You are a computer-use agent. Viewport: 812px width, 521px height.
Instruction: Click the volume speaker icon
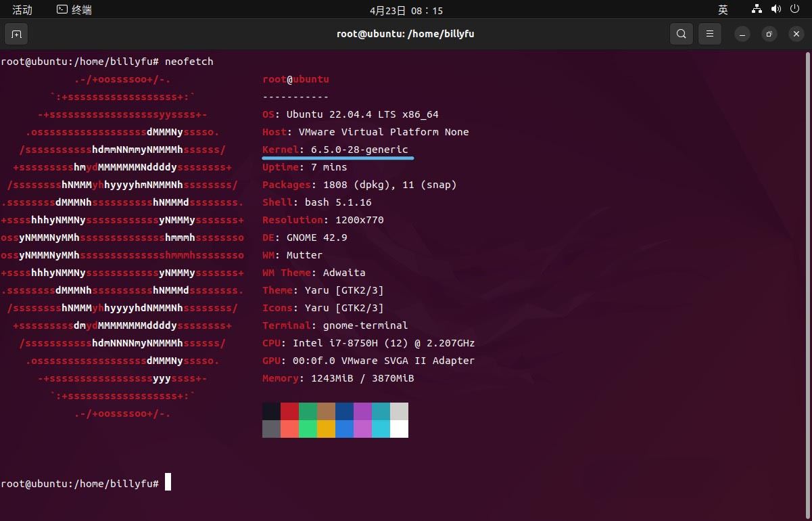tap(775, 9)
